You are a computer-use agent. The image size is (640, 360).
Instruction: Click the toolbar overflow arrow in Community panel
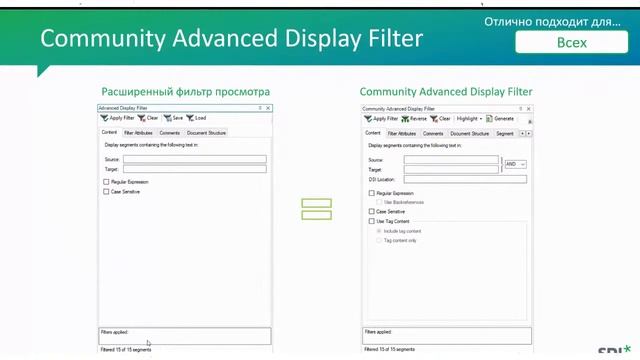(530, 122)
